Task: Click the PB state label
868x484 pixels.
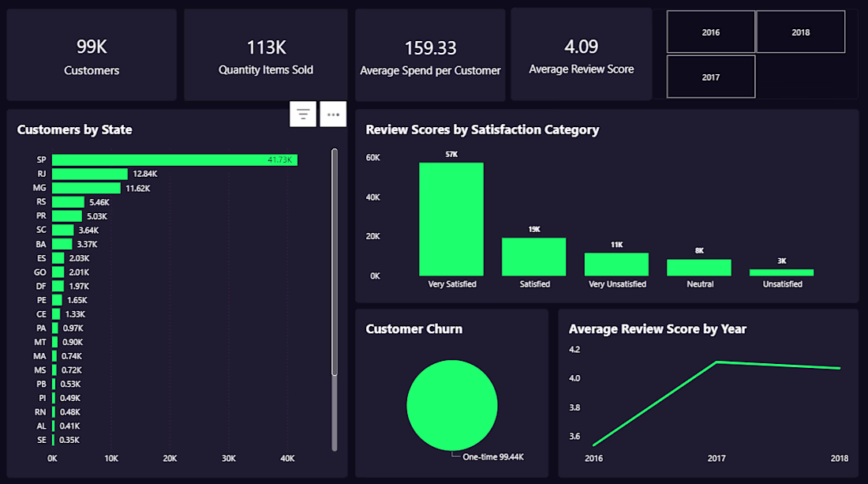Action: 42,384
